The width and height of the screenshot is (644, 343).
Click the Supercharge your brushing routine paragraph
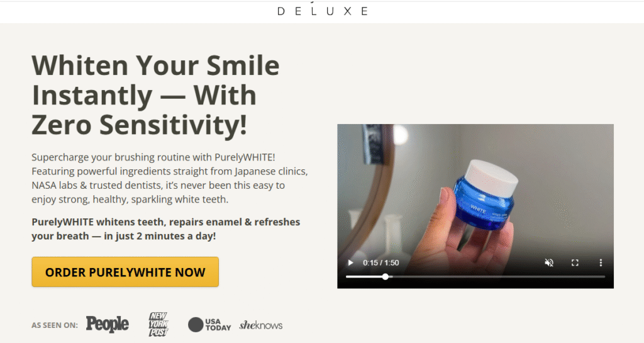[x=170, y=178]
